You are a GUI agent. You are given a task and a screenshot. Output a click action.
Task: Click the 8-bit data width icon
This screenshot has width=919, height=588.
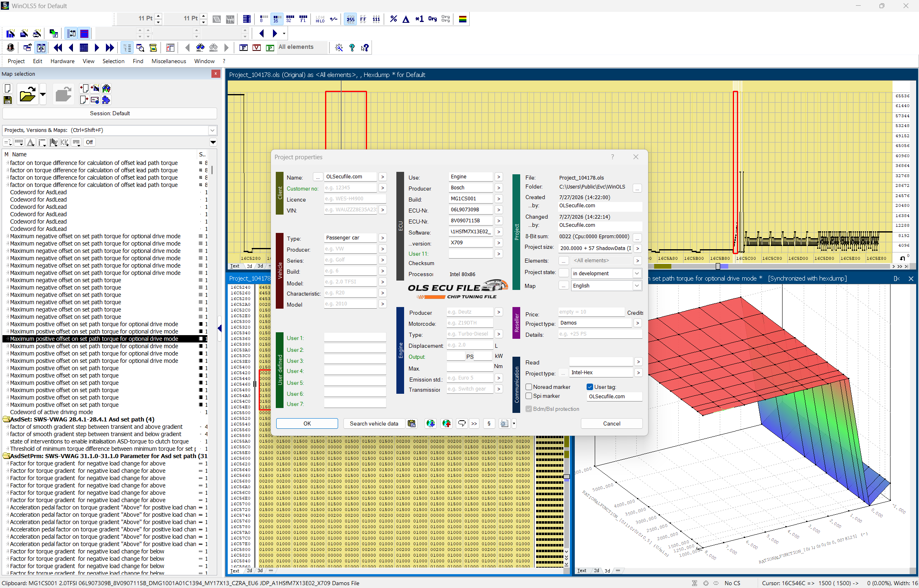click(264, 19)
